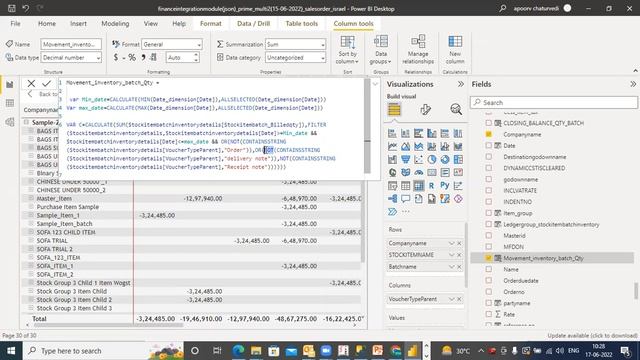Remove Batchname from Rows

point(459,267)
